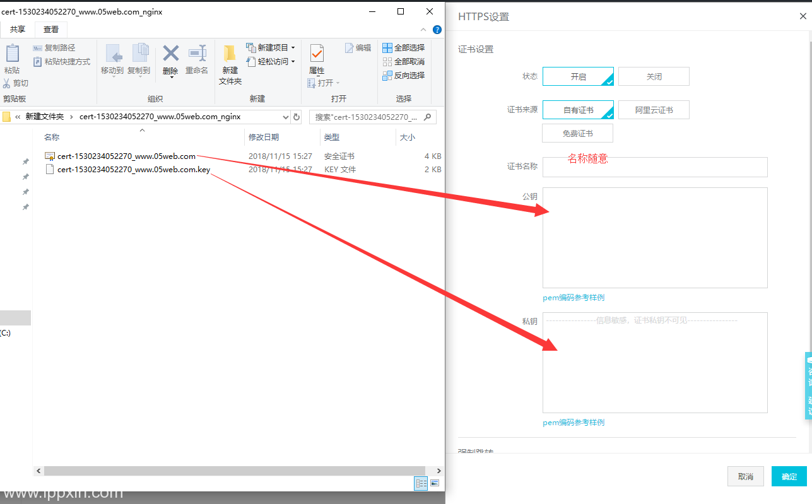Click the New Folder (新建文件夹) icon
The image size is (812, 504).
pyautogui.click(x=230, y=53)
